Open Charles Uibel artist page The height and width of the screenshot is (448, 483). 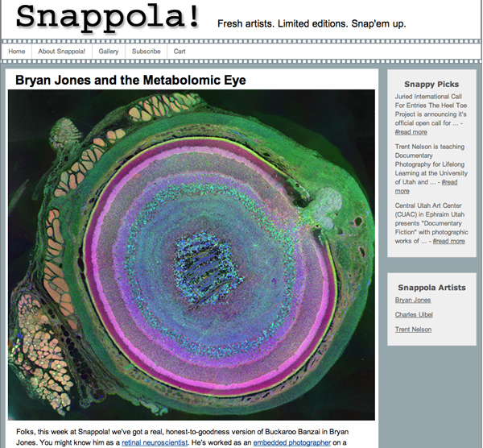(414, 314)
